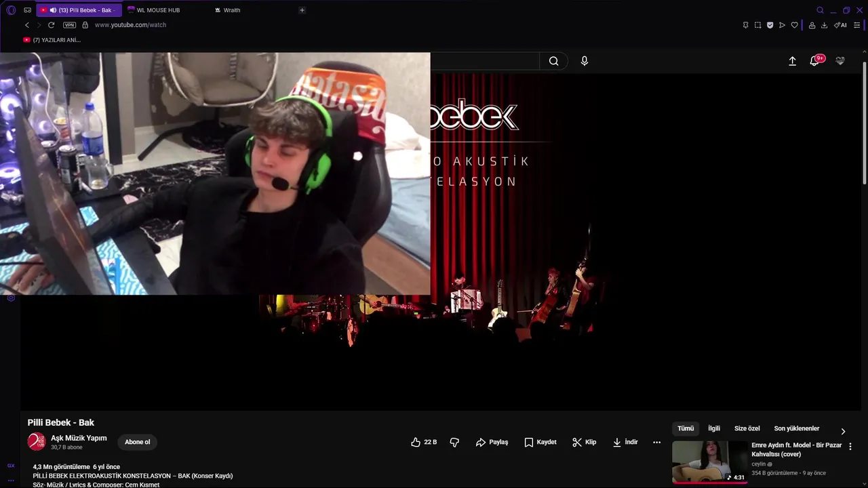Open the Pinboards pin icon
The width and height of the screenshot is (868, 488).
[745, 25]
